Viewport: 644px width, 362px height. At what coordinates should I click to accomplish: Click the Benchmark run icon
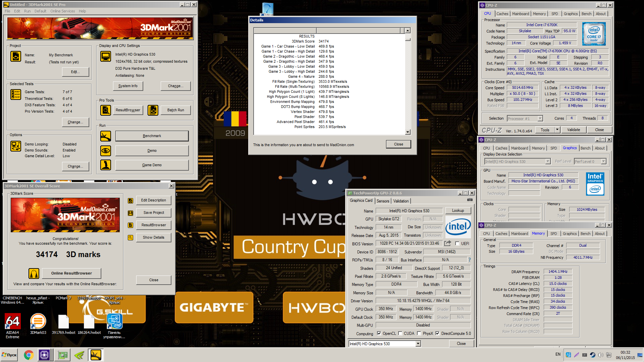pos(106,136)
